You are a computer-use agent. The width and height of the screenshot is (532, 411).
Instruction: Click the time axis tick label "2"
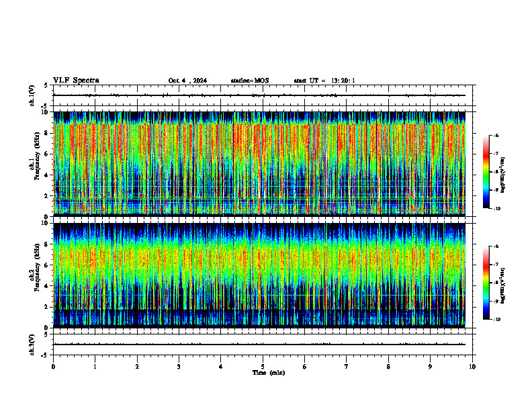[137, 367]
